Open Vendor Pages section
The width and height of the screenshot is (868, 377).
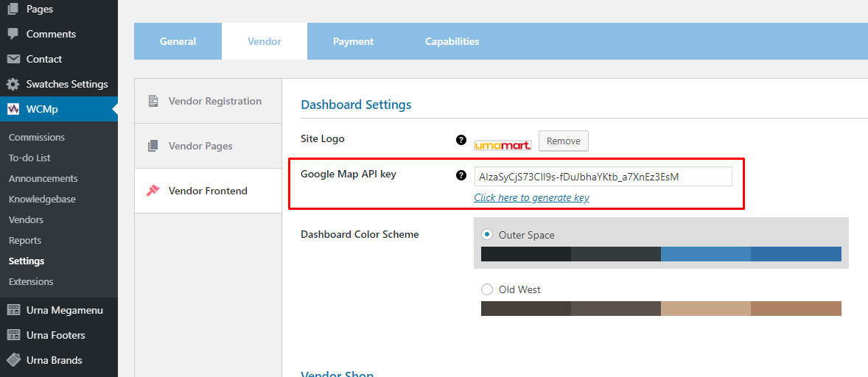pos(208,146)
